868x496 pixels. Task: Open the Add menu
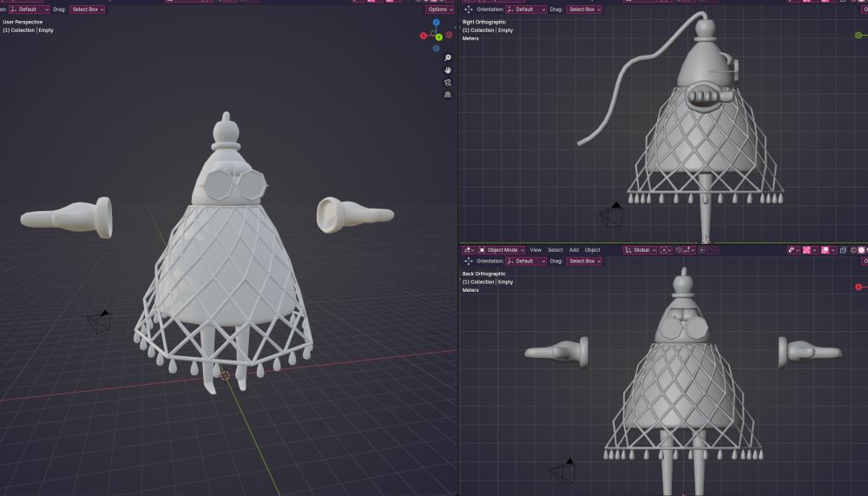click(574, 250)
